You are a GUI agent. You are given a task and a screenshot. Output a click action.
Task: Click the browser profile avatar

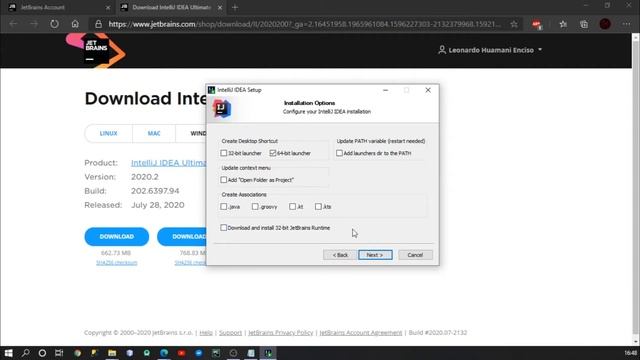pyautogui.click(x=605, y=24)
